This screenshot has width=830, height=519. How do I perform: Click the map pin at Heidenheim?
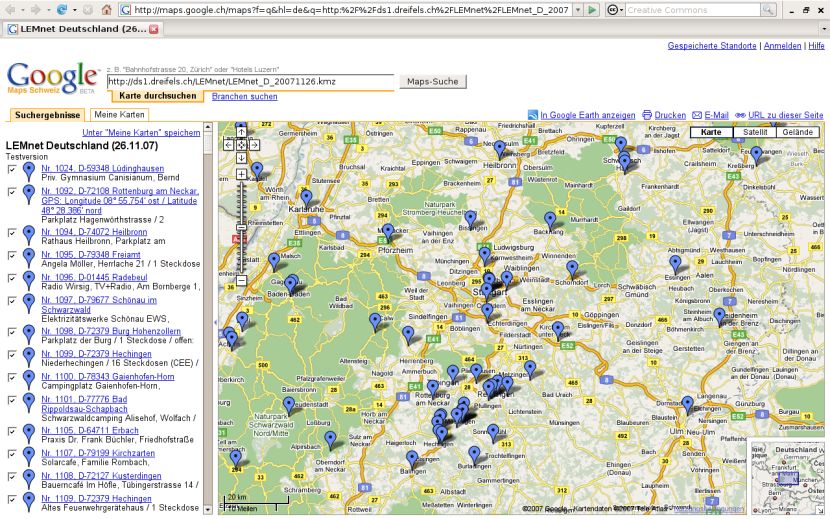coord(719,317)
